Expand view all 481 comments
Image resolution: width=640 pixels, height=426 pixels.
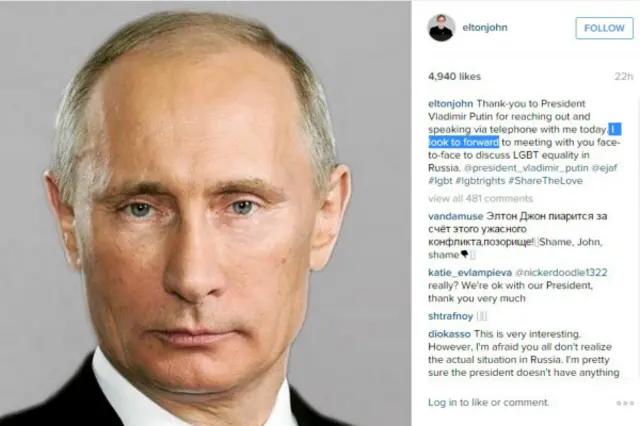tap(480, 199)
